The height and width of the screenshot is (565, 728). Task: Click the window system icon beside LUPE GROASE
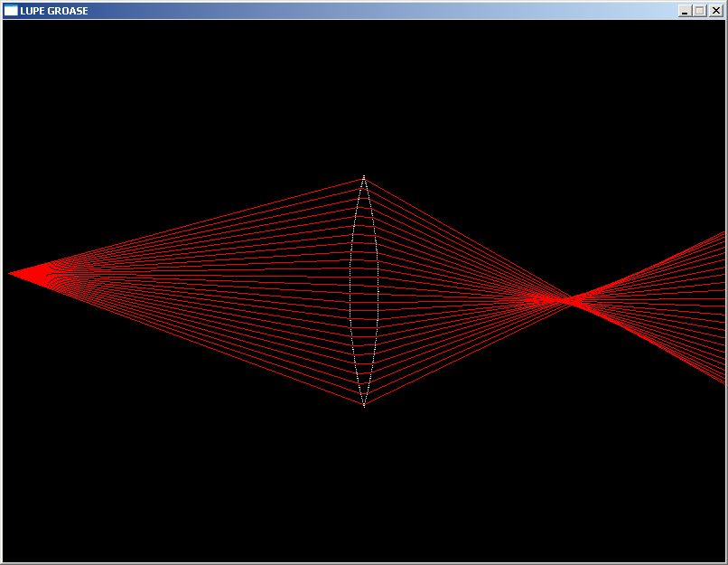coord(11,10)
